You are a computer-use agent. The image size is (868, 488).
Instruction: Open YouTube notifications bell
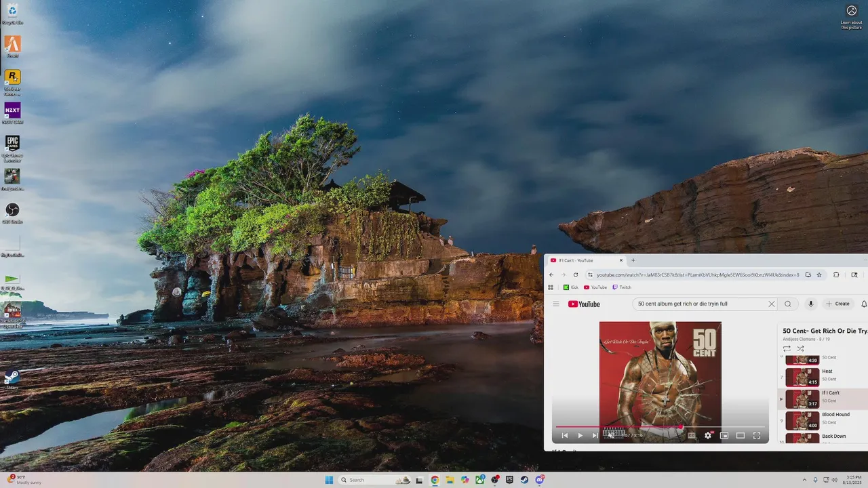pyautogui.click(x=864, y=304)
